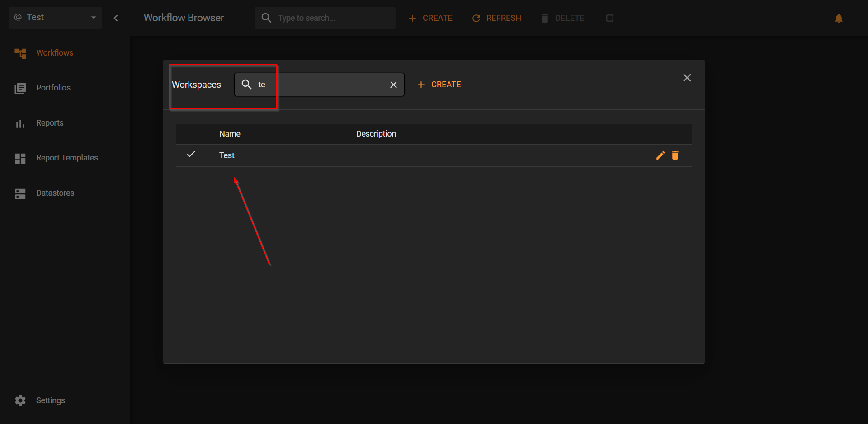
Task: Open notifications with the bell icon
Action: [x=839, y=19]
